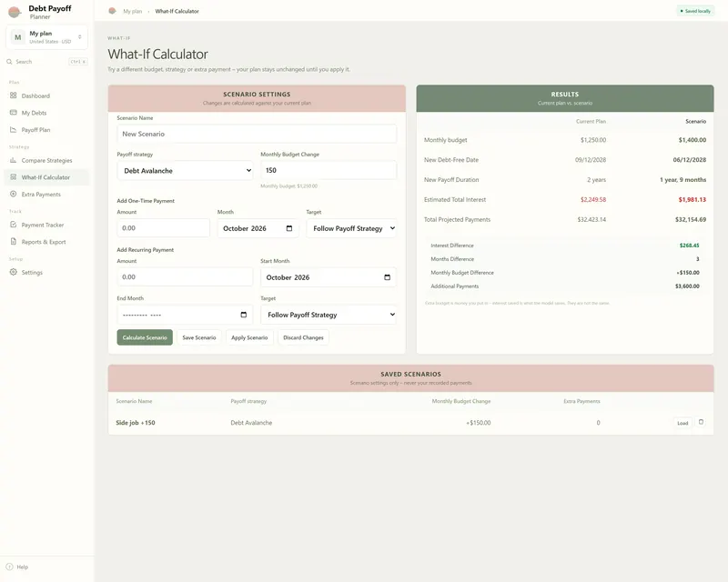Screen dimensions: 728x582
Task: Click the one-time payment Amount field
Action: tap(163, 228)
